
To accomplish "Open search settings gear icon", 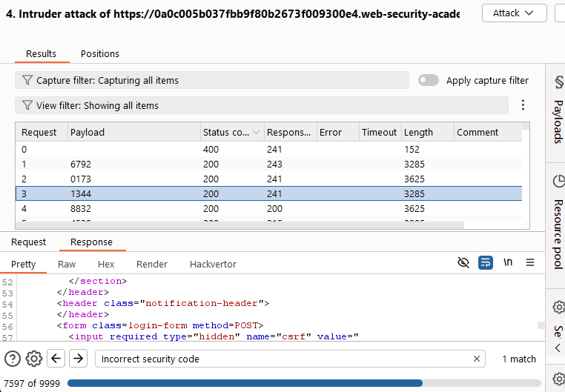I will tap(34, 359).
